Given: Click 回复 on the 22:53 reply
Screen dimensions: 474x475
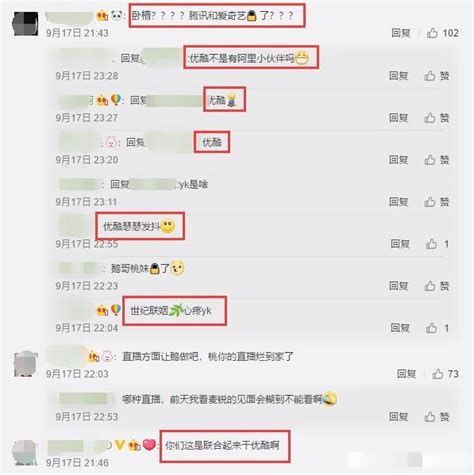Looking at the screenshot, I should [x=399, y=416].
